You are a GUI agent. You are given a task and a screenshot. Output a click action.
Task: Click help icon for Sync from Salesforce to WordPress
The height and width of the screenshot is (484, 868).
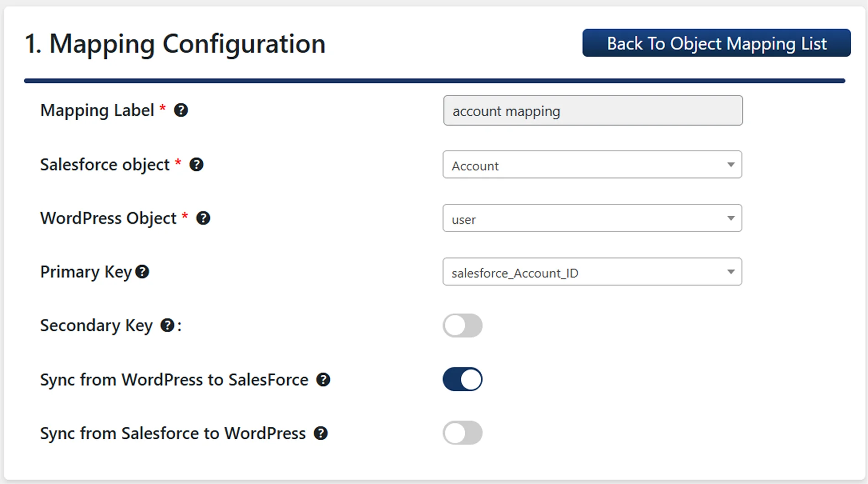pyautogui.click(x=321, y=433)
